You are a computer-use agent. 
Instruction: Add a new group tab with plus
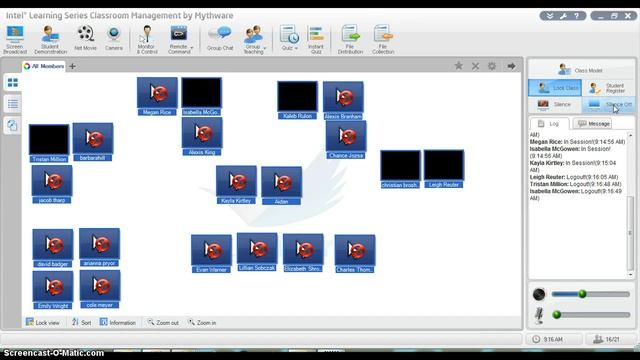click(x=72, y=66)
